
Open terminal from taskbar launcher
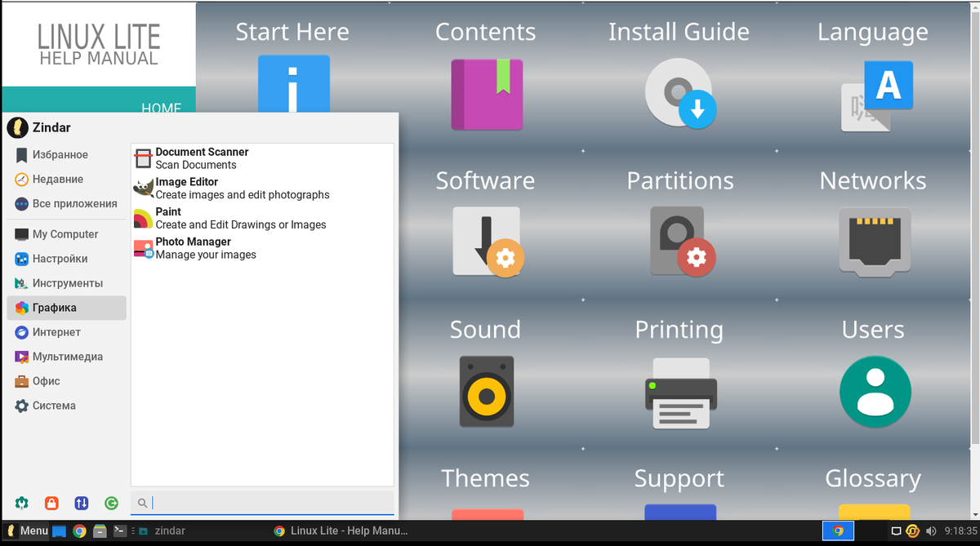coord(119,531)
